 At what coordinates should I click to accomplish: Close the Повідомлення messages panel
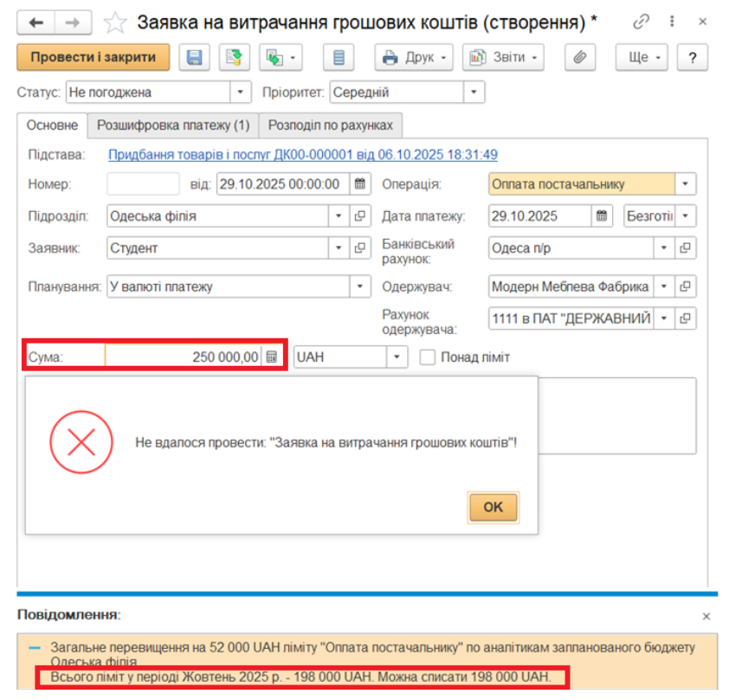click(706, 616)
